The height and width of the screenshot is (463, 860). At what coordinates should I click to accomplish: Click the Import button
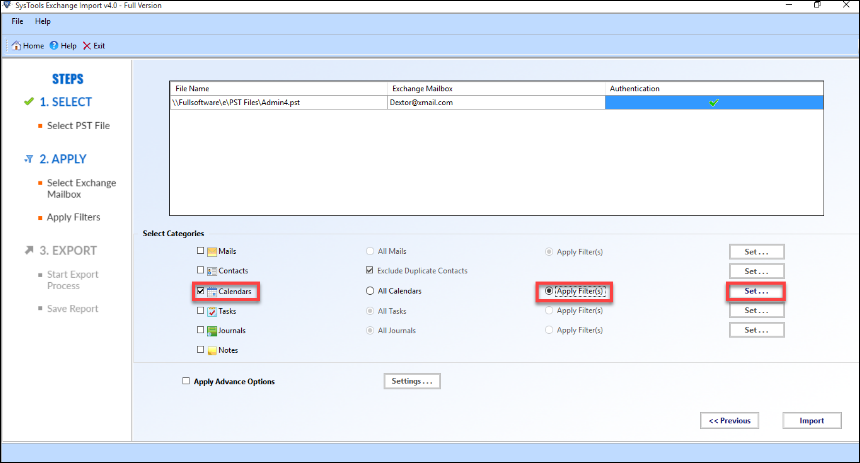click(x=812, y=421)
